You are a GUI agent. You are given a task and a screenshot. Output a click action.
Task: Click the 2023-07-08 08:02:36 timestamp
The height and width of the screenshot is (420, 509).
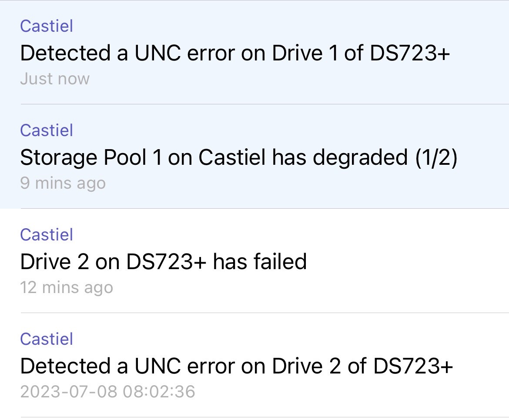(x=107, y=392)
